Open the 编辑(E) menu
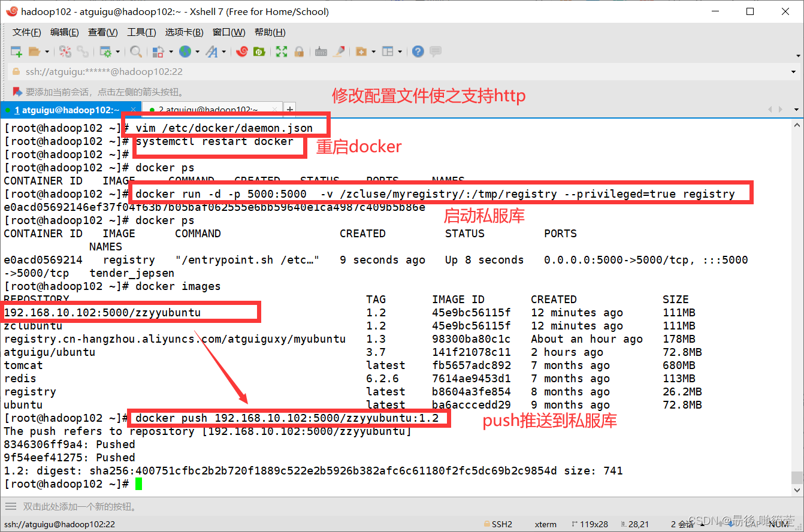804x532 pixels. tap(65, 32)
